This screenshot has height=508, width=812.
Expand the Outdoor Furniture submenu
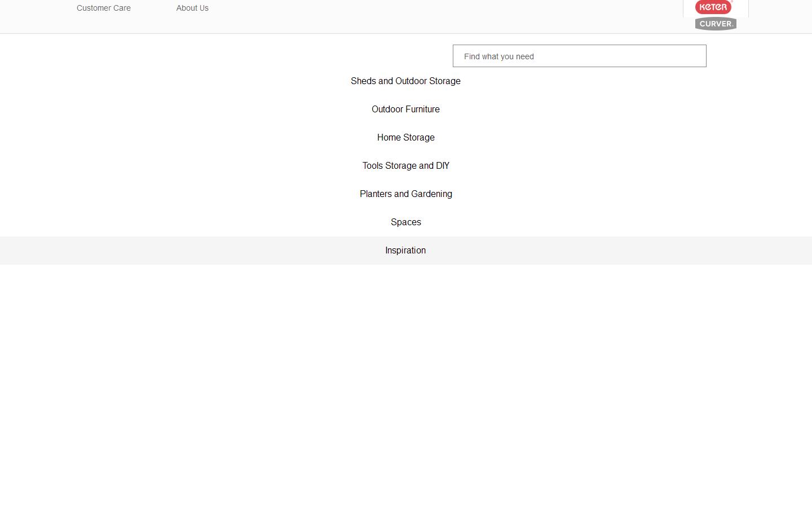tap(405, 110)
